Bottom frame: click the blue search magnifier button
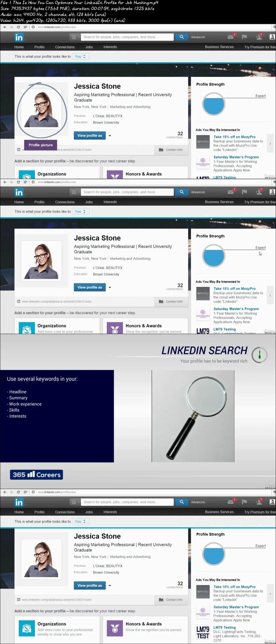The image size is (276, 644). click(182, 502)
